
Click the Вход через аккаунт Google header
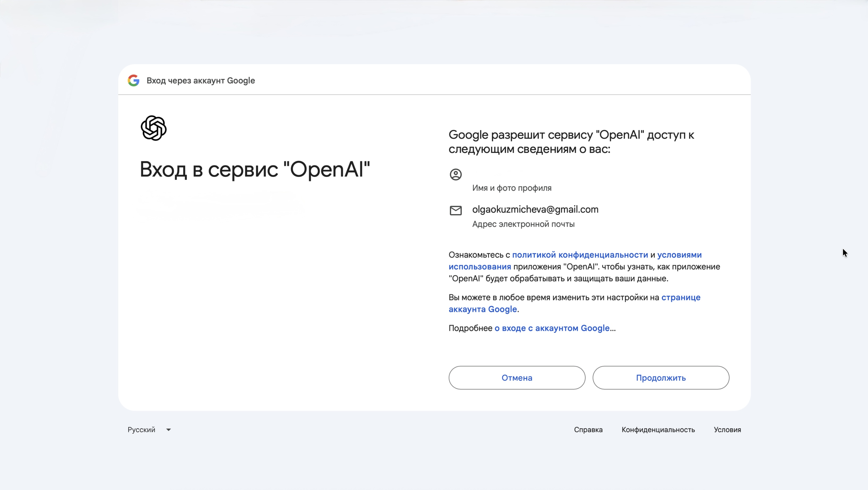click(x=201, y=81)
